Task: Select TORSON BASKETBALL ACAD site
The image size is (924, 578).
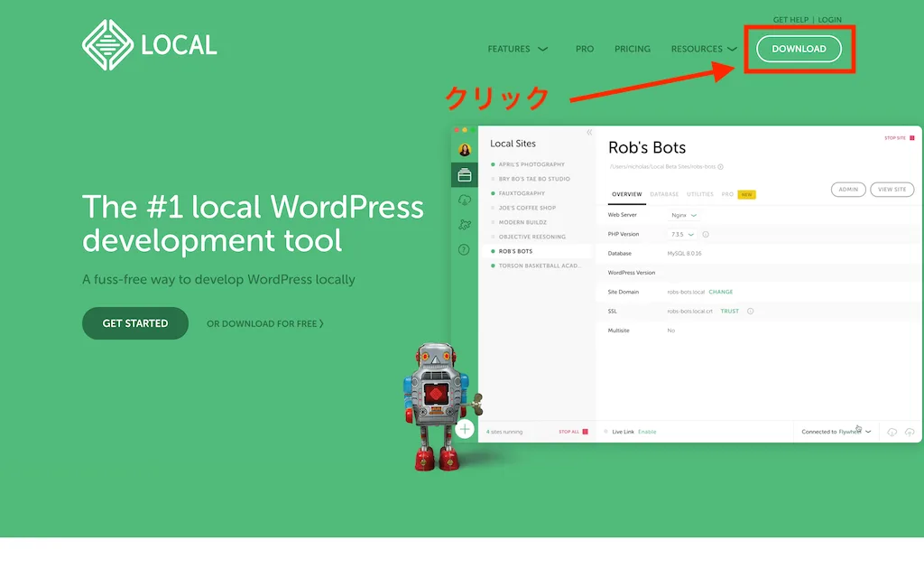Action: click(540, 266)
